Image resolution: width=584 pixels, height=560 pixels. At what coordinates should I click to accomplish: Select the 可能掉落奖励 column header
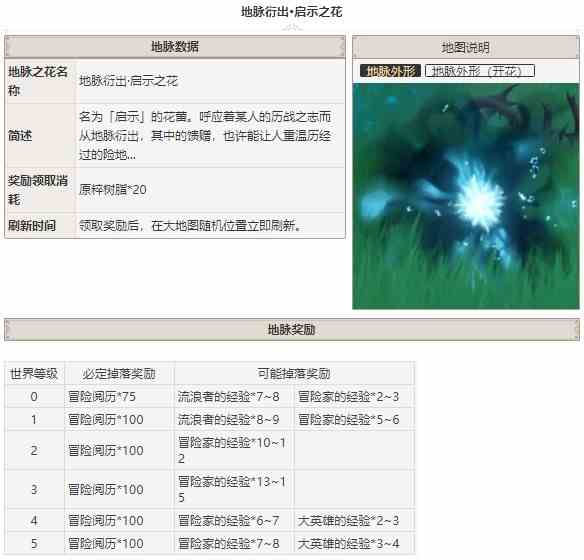coord(294,373)
